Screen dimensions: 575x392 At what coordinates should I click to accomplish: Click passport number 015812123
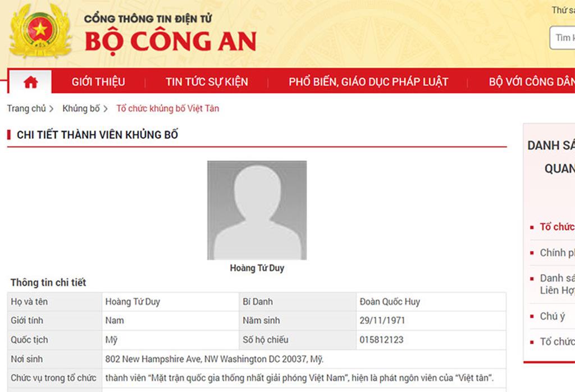point(381,340)
